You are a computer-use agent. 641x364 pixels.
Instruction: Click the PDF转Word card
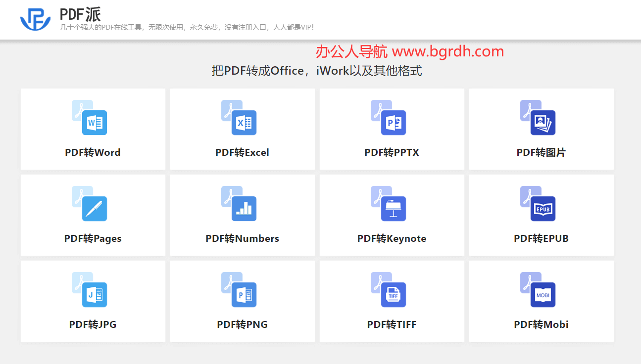tap(93, 129)
